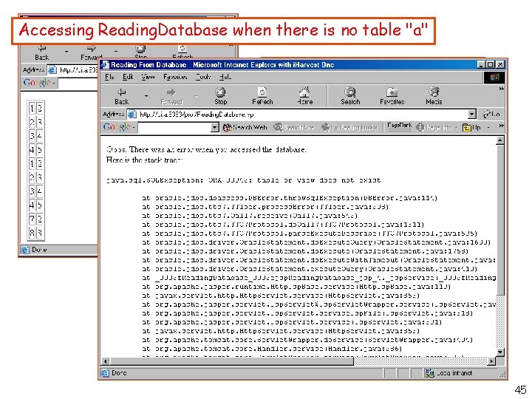Open Google search box dropdown arrow
This screenshot has width=532, height=399.
214,128
